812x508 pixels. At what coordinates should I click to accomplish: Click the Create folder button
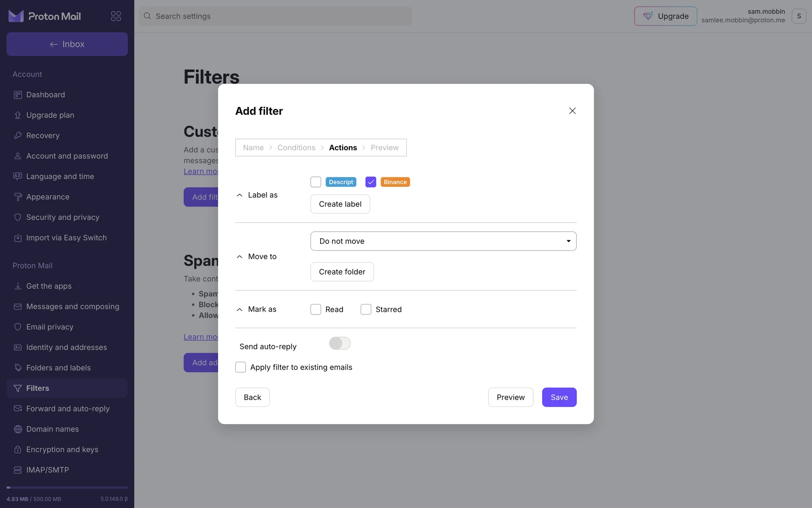(x=342, y=272)
